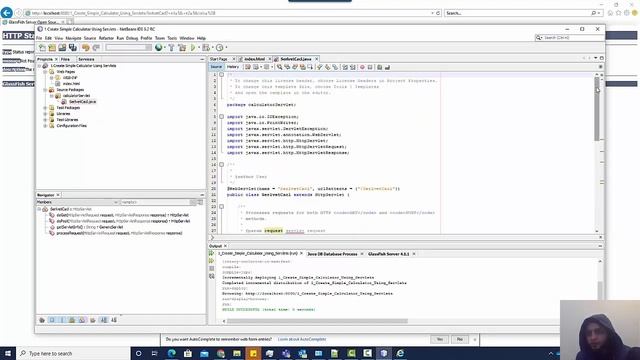Open the Refactor menu
640x360 pixels.
[106, 38]
